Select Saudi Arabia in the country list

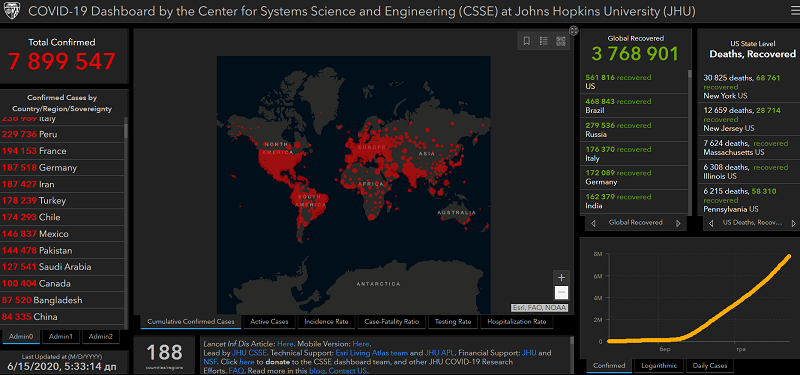tap(62, 267)
